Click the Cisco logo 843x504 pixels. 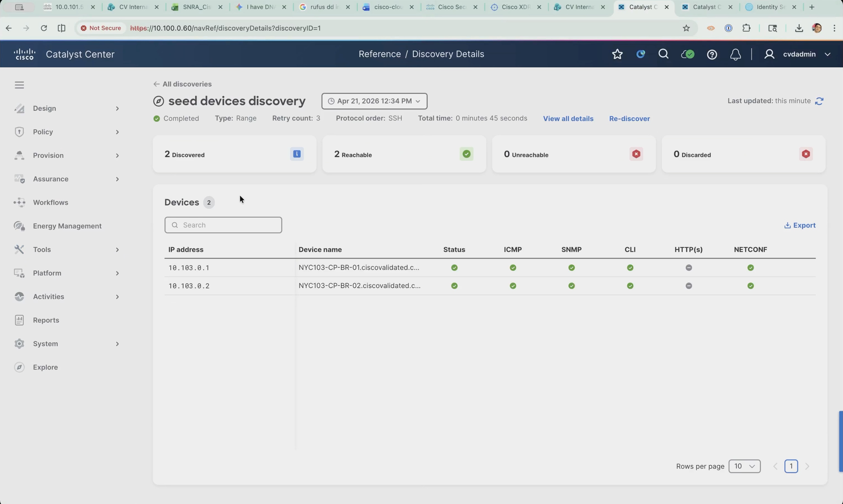(24, 54)
